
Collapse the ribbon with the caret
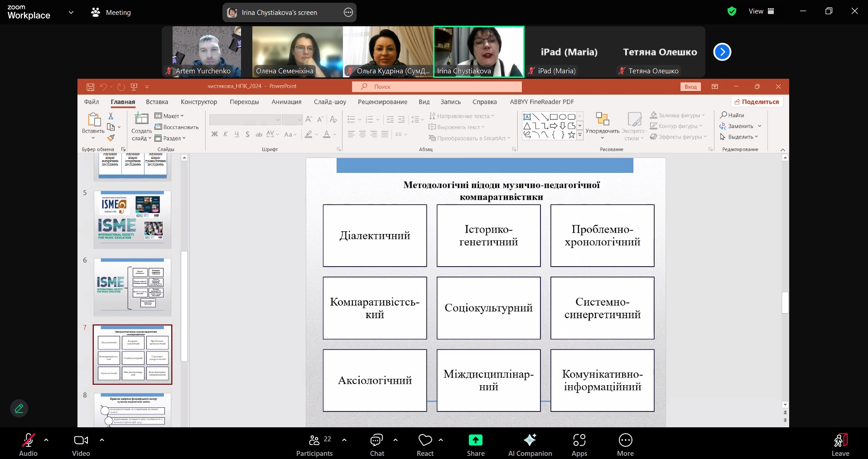click(x=782, y=150)
